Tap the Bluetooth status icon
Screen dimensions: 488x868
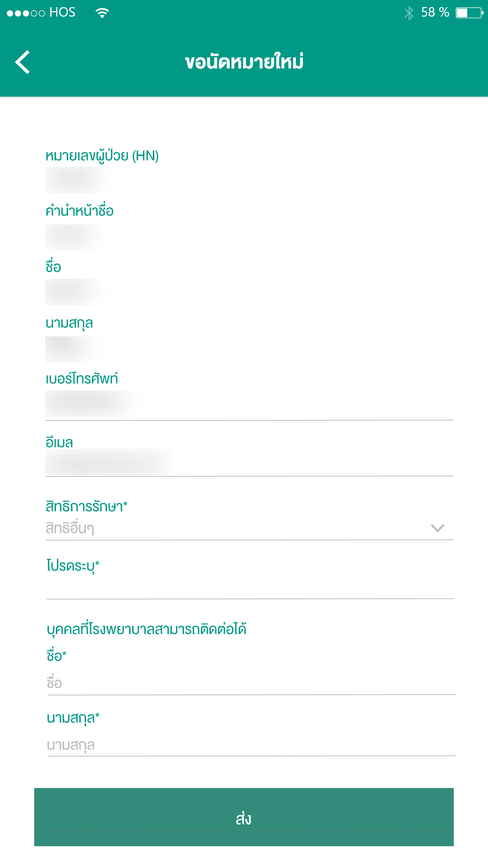409,13
